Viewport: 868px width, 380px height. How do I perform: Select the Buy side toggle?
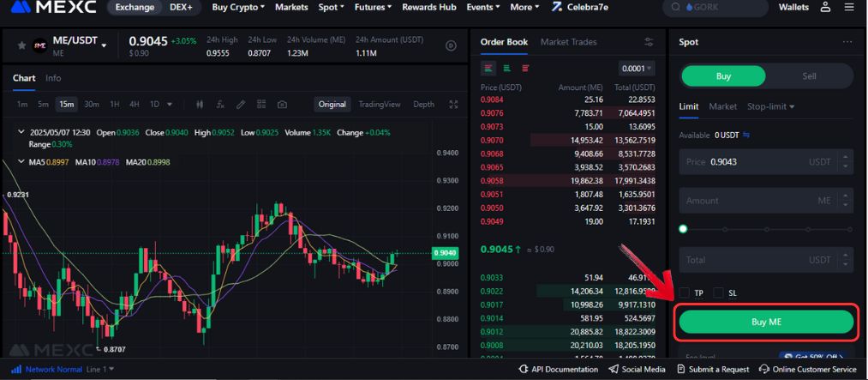click(x=723, y=75)
